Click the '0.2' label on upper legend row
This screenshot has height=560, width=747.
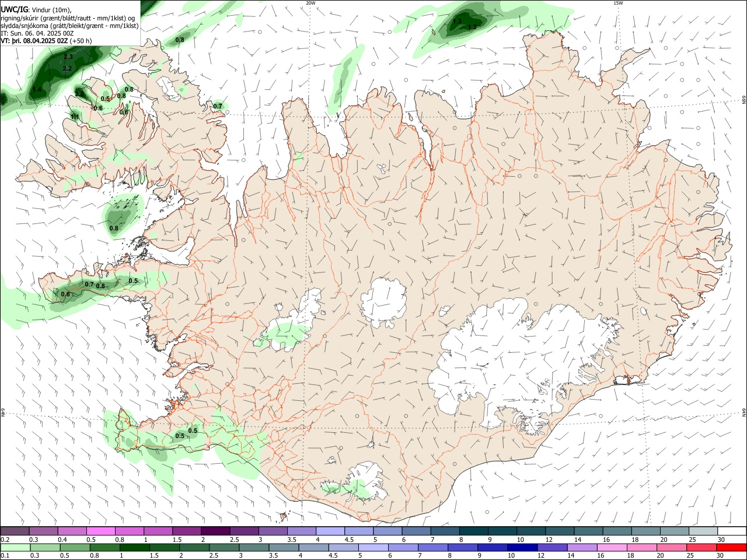point(5,540)
